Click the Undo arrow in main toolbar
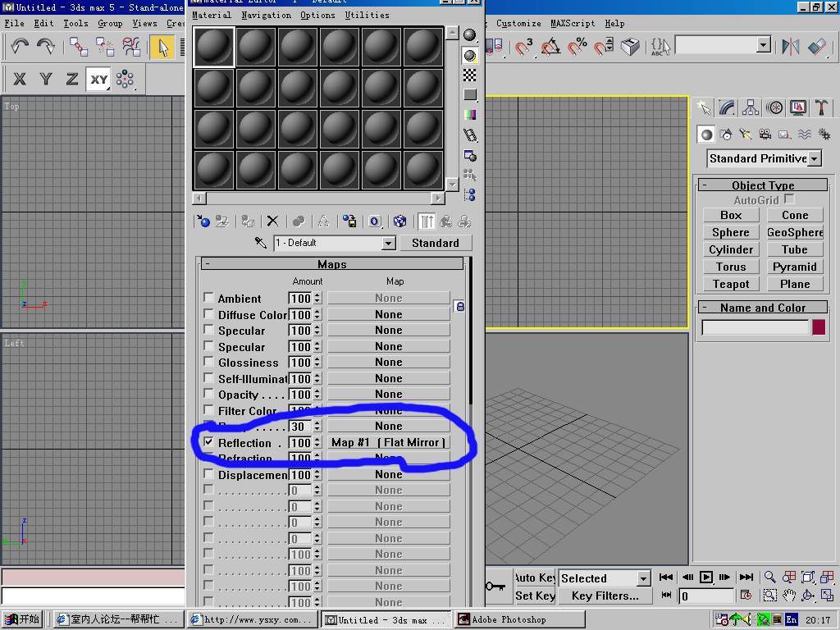This screenshot has height=630, width=840. (20, 47)
